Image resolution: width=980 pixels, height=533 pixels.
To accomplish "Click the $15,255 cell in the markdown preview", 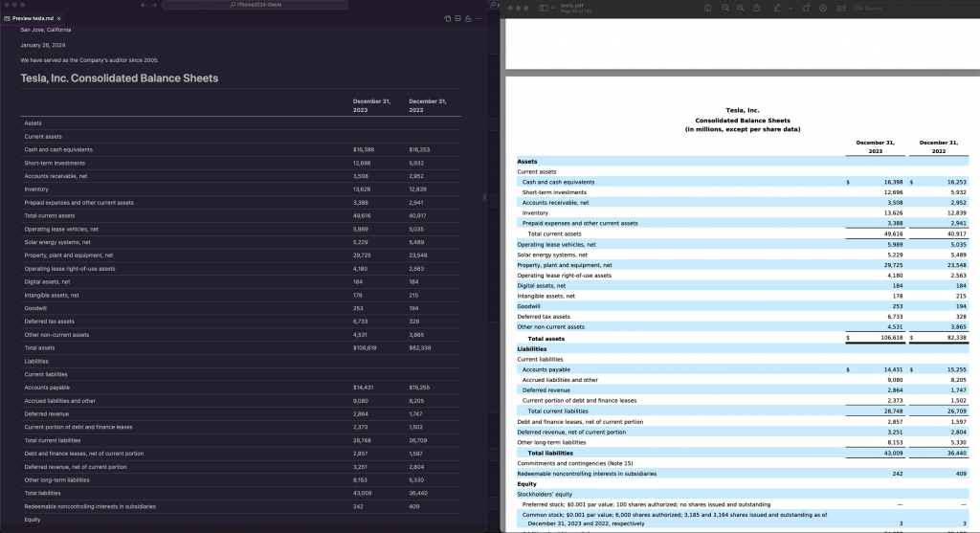I will tap(419, 388).
